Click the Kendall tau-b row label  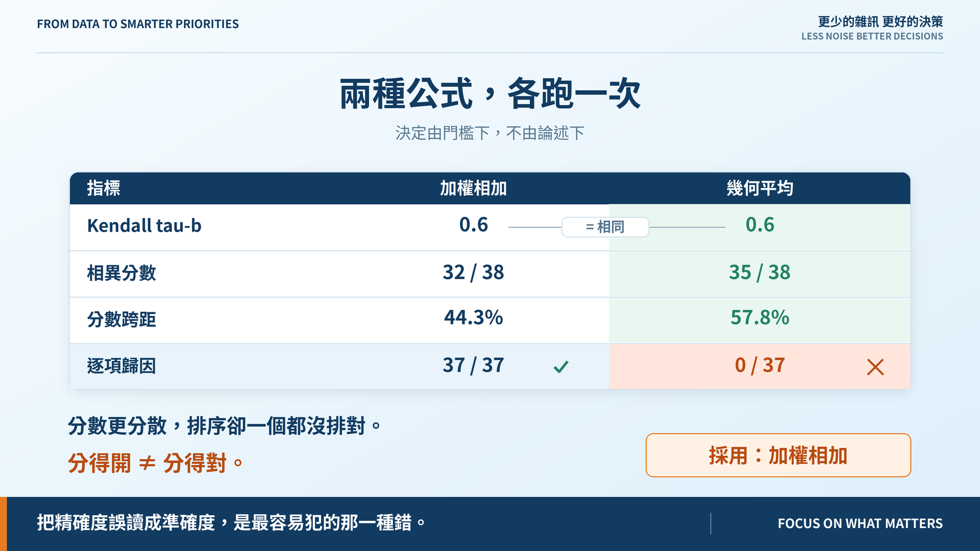(144, 226)
